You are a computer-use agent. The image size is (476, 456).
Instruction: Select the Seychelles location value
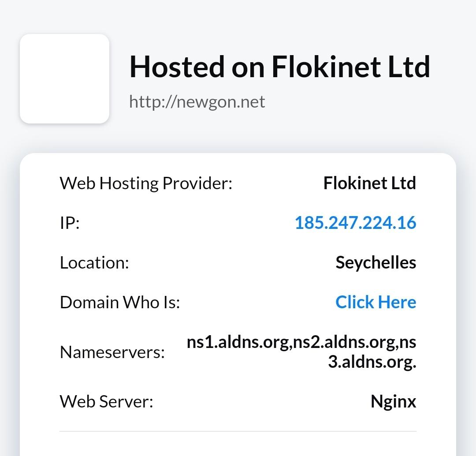click(x=376, y=262)
